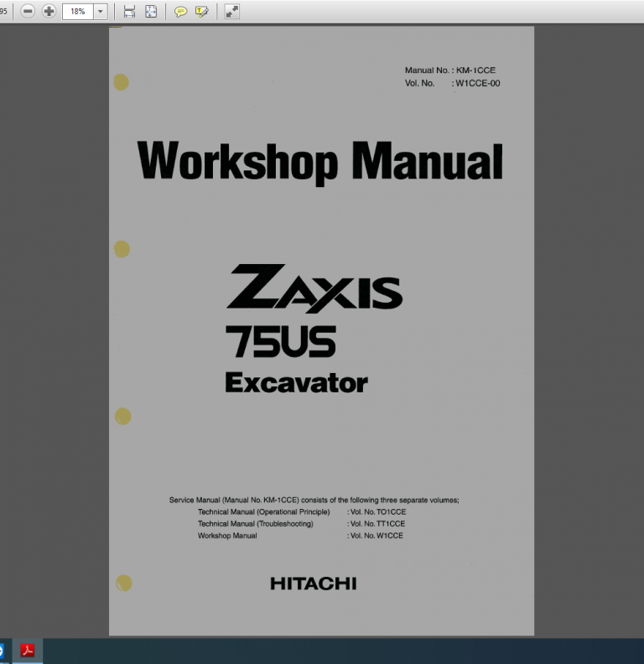644x664 pixels.
Task: Click the zoom in plus button
Action: click(49, 11)
